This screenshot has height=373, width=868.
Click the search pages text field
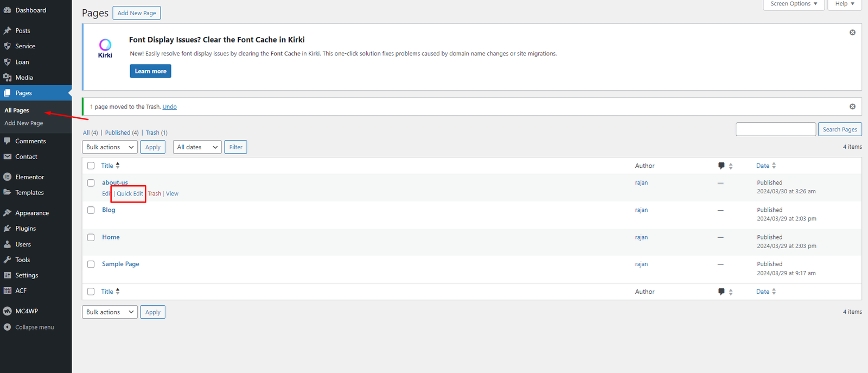[775, 129]
